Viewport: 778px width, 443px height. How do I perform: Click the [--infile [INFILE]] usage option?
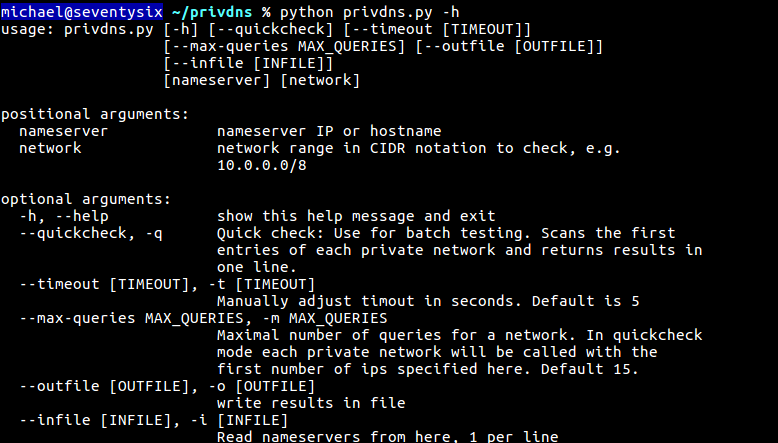pos(248,63)
